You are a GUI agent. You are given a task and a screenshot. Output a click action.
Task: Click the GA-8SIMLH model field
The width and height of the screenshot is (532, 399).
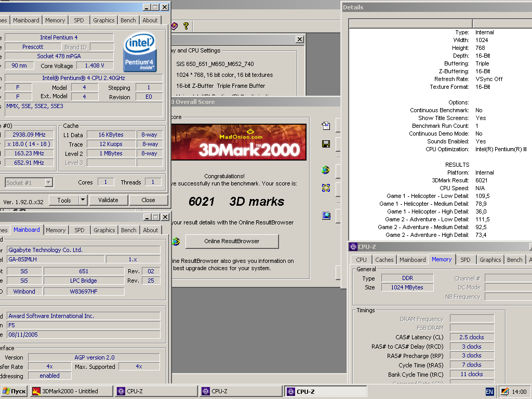56,259
